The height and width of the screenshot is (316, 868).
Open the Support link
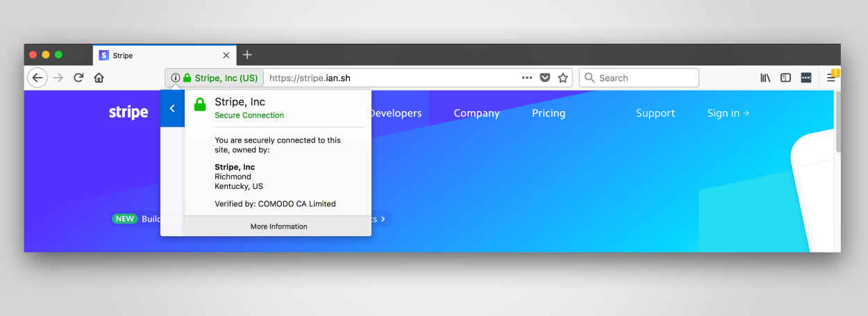[656, 113]
